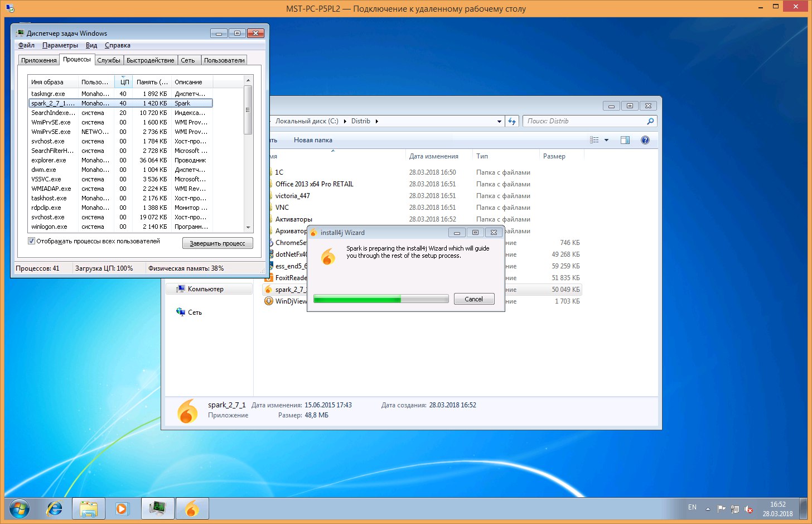This screenshot has height=524, width=812.
Task: Toggle Отображать процессы всех пользователей checkbox
Action: tap(32, 241)
